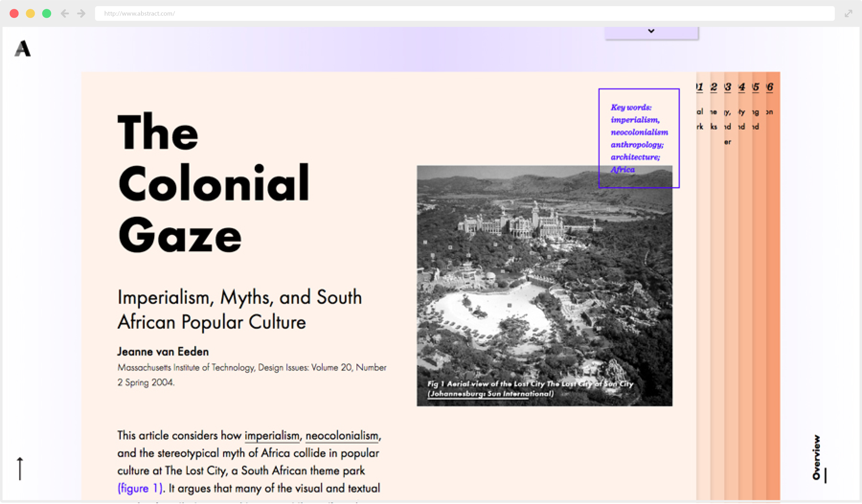
Task: Click the browser address bar
Action: 465,13
